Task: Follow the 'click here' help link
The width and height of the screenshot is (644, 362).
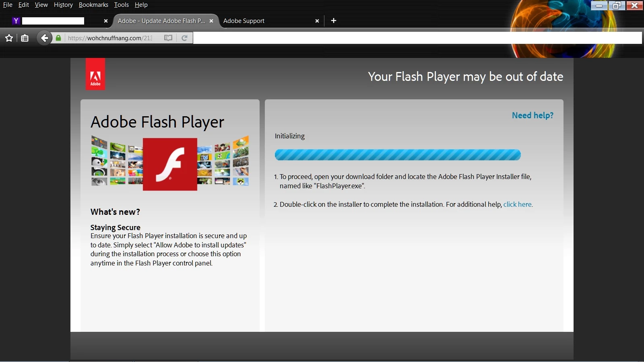Action: coord(517,204)
